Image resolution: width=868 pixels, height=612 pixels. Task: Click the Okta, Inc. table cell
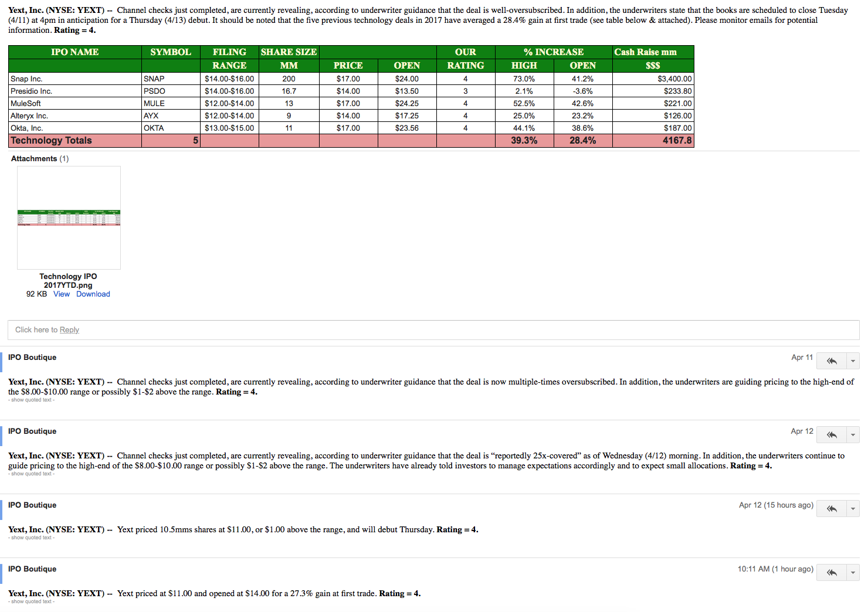click(x=75, y=128)
